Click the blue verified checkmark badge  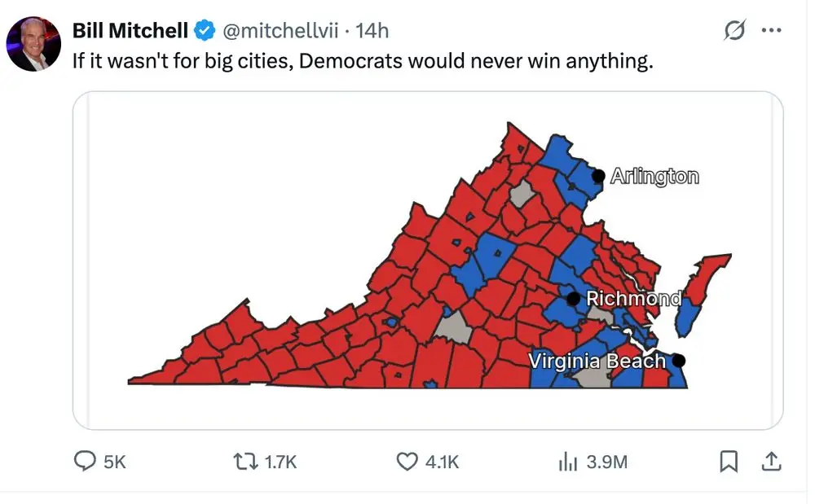pos(205,31)
